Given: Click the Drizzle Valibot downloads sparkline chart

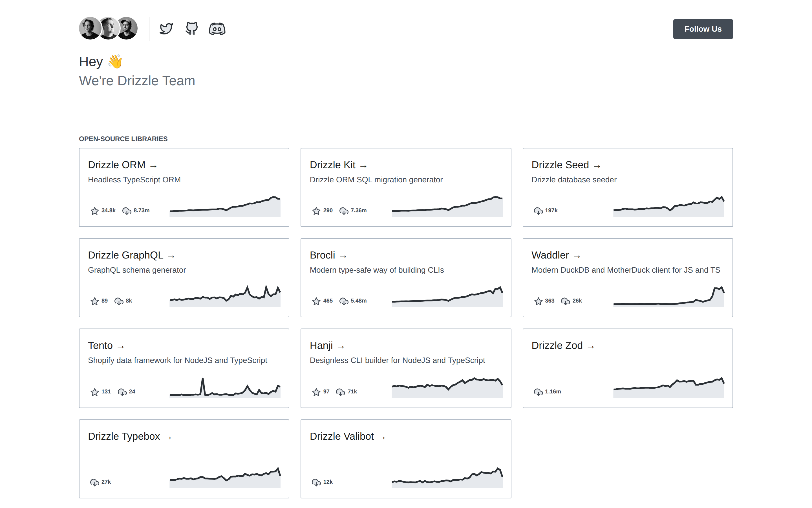Looking at the screenshot, I should pyautogui.click(x=447, y=478).
